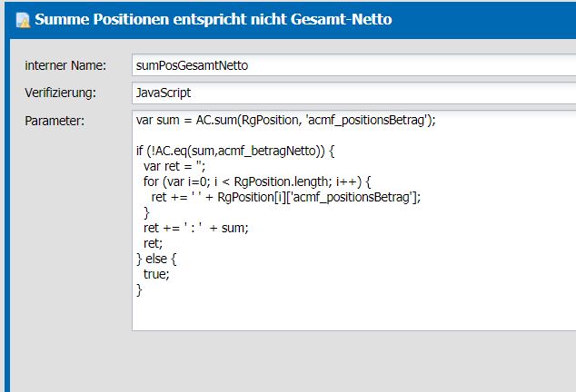Screen dimensions: 576x392
Task: Click the line appending RgPosition[i] to ret
Action: click(286, 197)
